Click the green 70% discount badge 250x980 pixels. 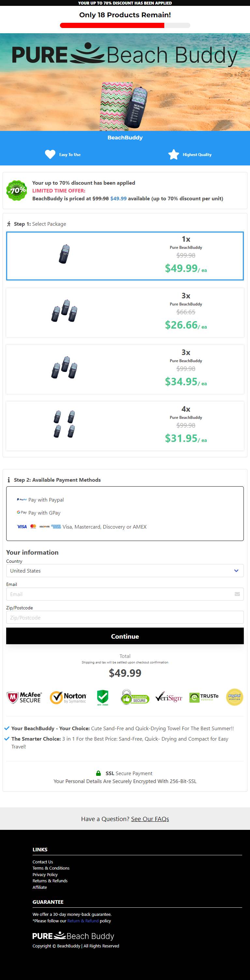tap(17, 191)
